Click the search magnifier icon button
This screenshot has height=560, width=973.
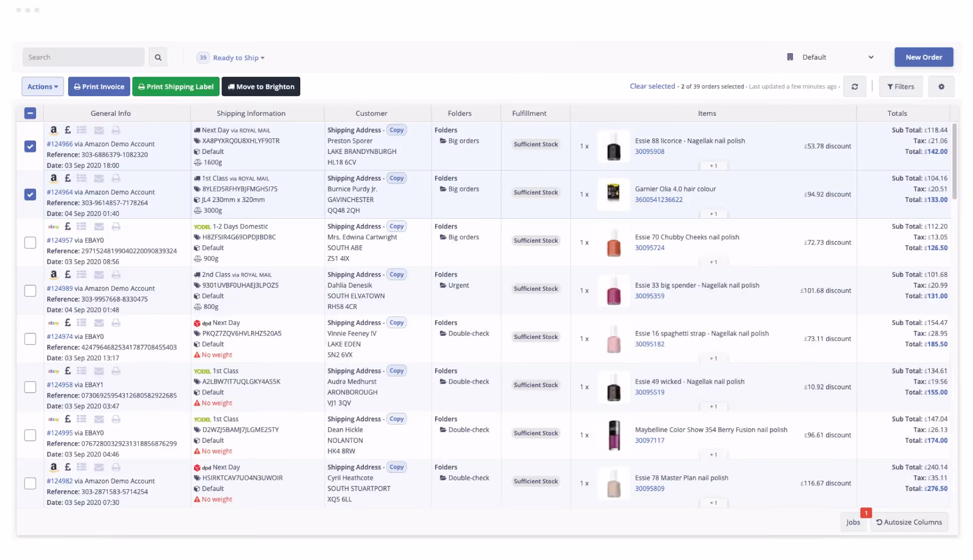click(158, 57)
